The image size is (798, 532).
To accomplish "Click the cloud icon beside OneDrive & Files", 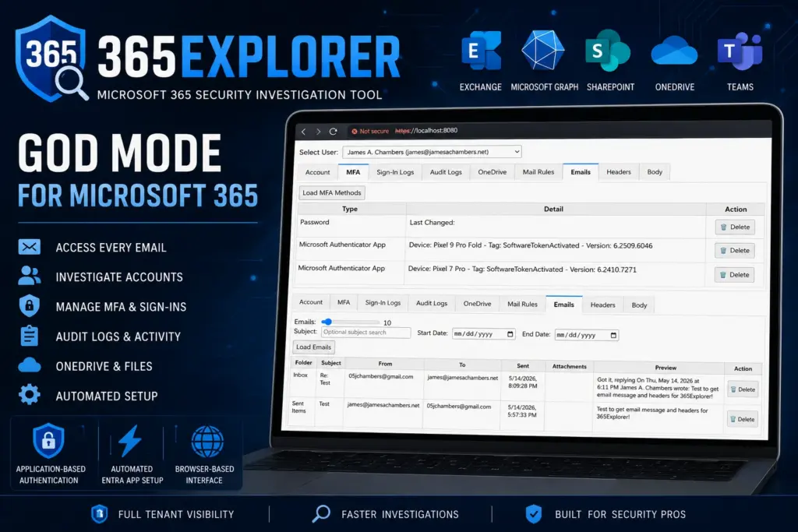I will point(29,365).
